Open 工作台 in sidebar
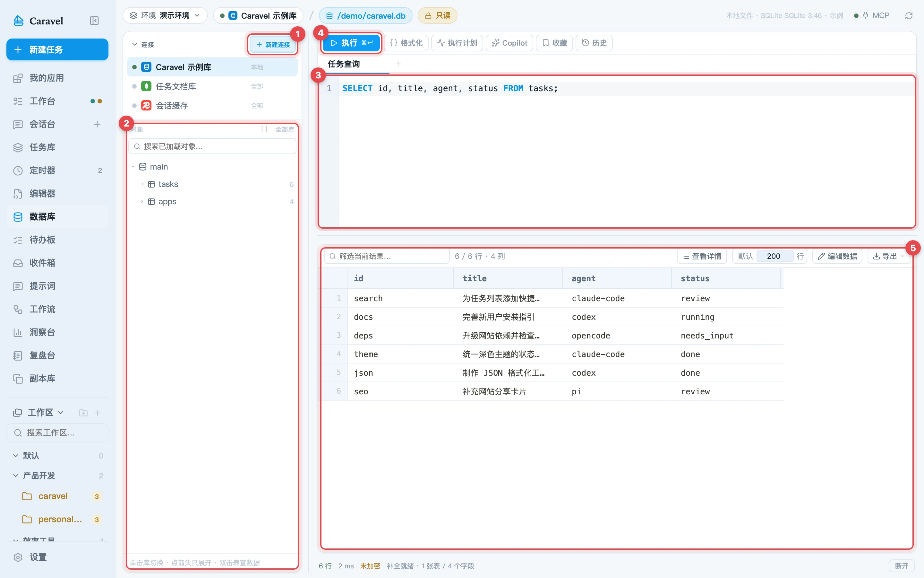This screenshot has height=578, width=924. pyautogui.click(x=57, y=101)
